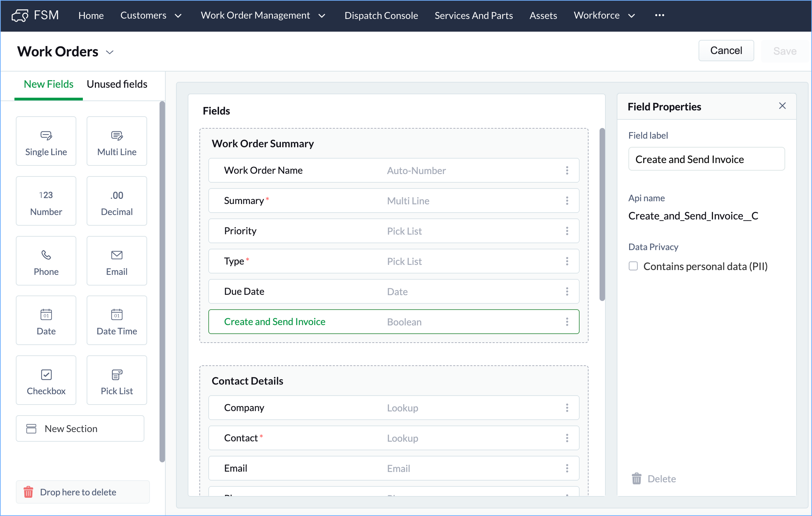Image resolution: width=812 pixels, height=516 pixels.
Task: Choose the Pick List field type
Action: click(117, 380)
